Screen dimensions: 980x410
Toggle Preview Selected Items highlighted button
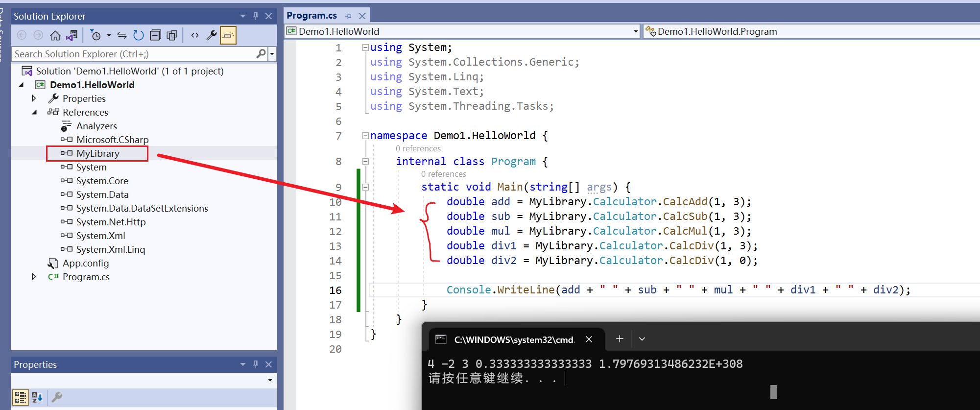[228, 35]
